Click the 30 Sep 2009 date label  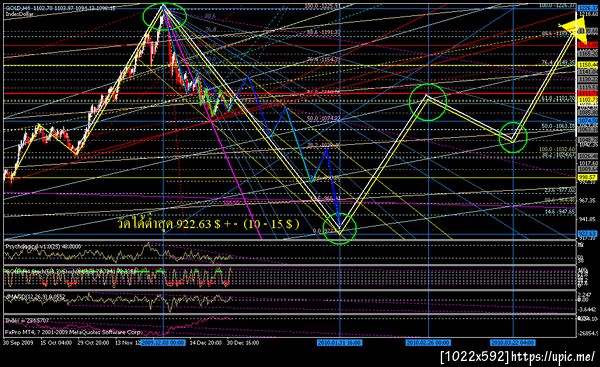pyautogui.click(x=18, y=343)
